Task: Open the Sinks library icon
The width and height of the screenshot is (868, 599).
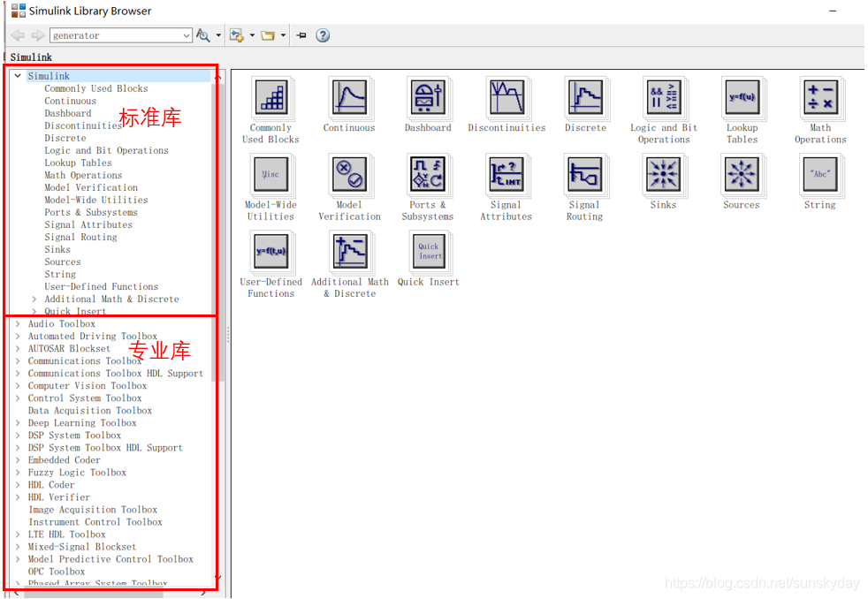Action: click(664, 175)
